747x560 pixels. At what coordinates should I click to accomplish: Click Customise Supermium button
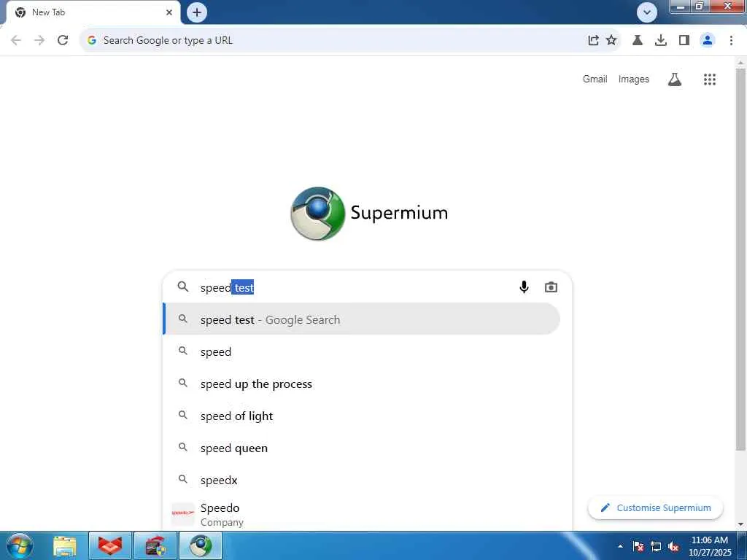(656, 507)
